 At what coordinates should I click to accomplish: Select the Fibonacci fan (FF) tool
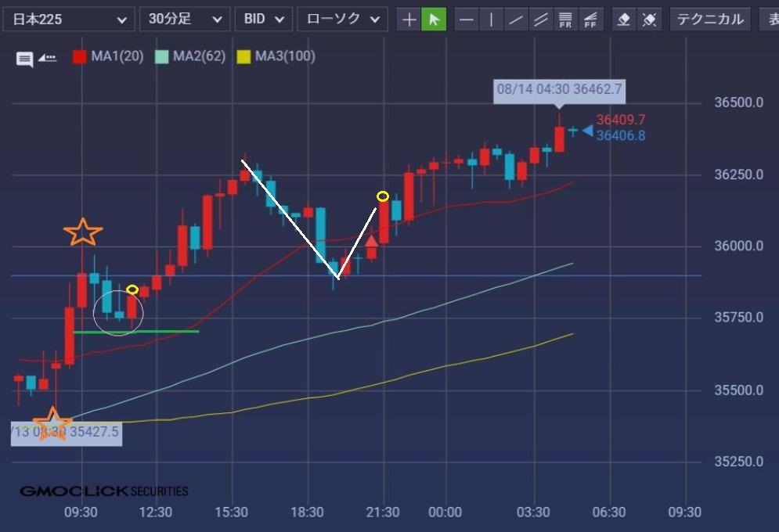point(590,20)
